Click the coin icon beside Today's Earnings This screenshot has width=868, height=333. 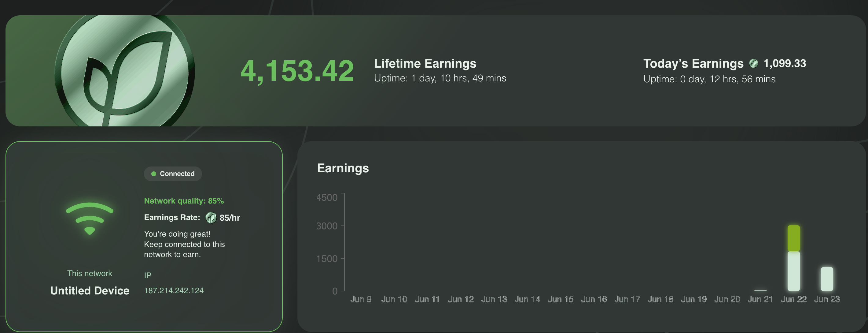[x=753, y=63]
